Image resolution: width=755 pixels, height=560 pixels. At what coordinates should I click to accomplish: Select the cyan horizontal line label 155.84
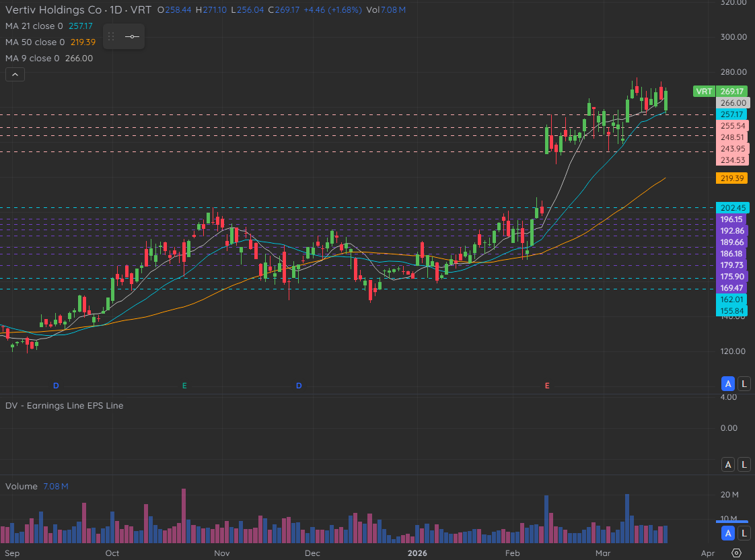pos(733,311)
